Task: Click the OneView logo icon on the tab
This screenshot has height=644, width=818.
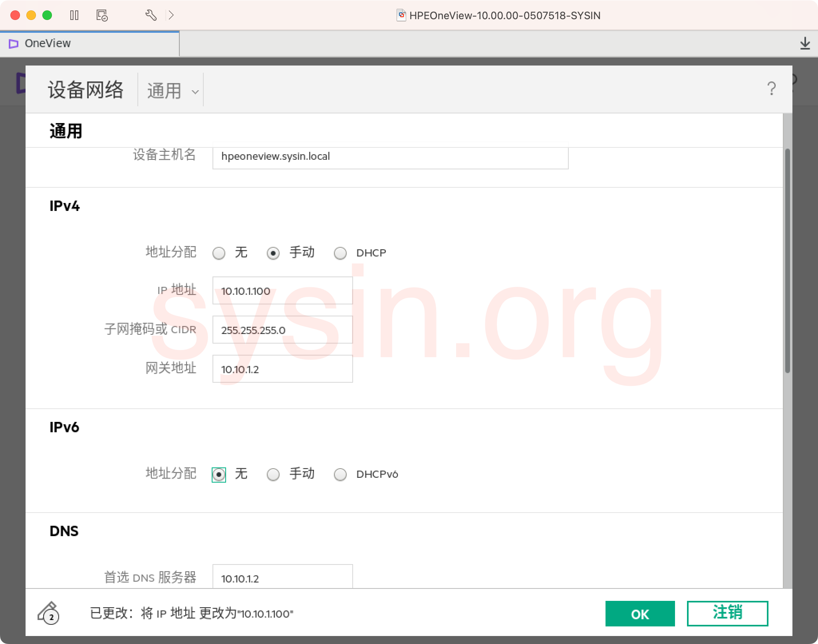Action: pyautogui.click(x=14, y=43)
